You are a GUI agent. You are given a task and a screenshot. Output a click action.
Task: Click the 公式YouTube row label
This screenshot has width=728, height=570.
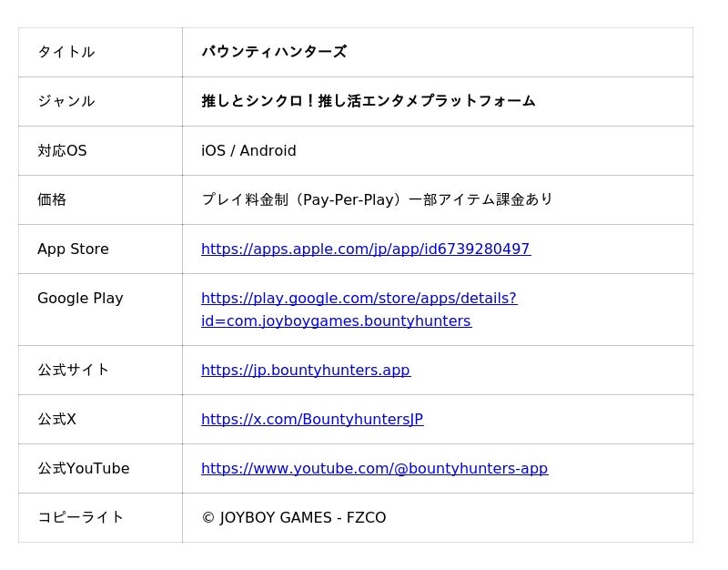pyautogui.click(x=84, y=468)
